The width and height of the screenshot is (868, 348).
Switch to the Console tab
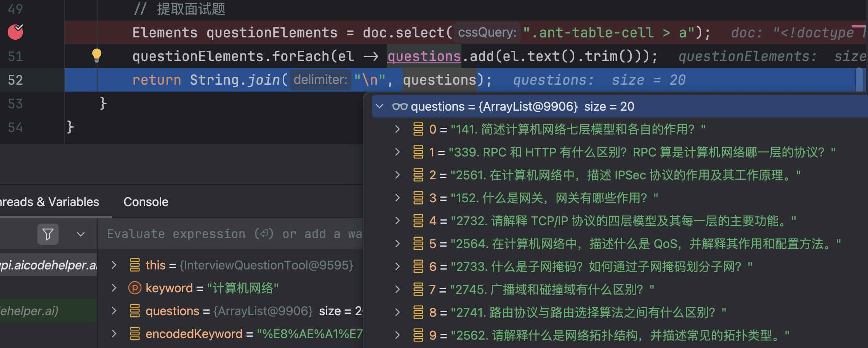tap(146, 202)
